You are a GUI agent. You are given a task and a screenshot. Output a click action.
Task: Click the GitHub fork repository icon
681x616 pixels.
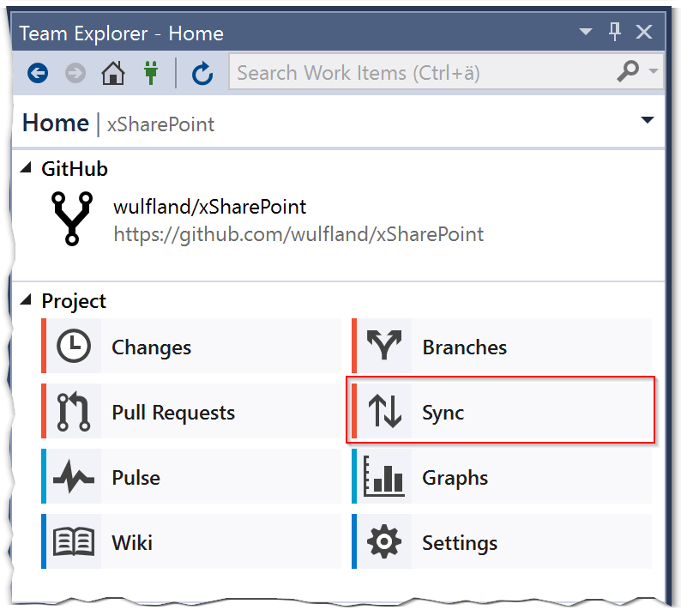click(x=74, y=219)
